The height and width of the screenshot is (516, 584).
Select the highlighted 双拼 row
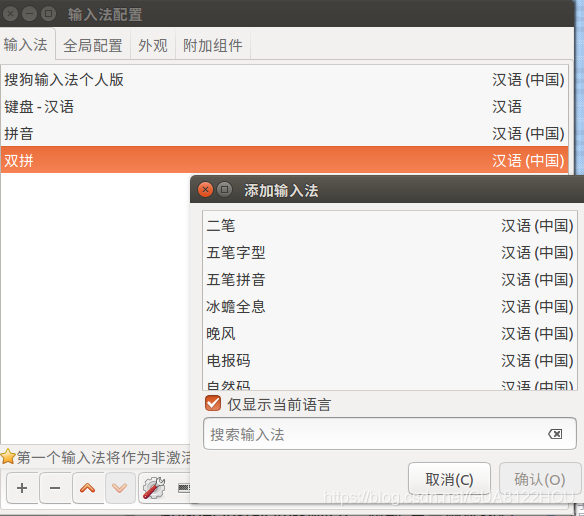(285, 160)
